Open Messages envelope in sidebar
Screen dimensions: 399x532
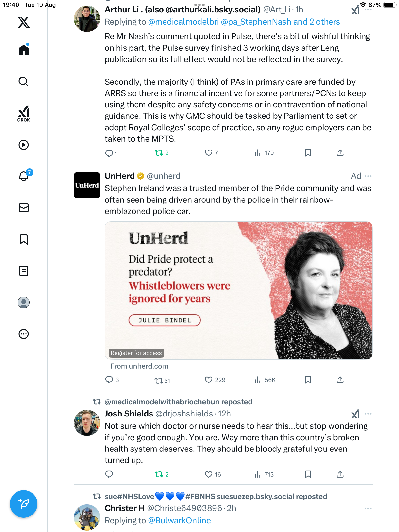24,208
